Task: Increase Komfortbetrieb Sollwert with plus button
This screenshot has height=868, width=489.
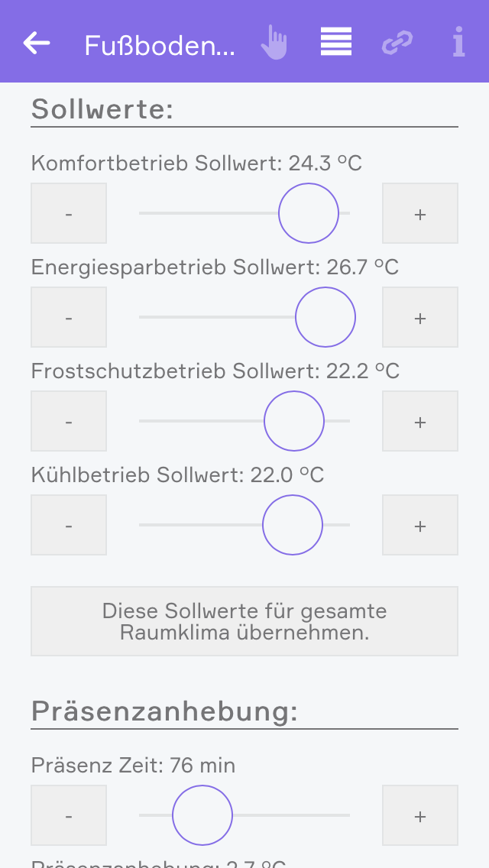Action: point(420,213)
